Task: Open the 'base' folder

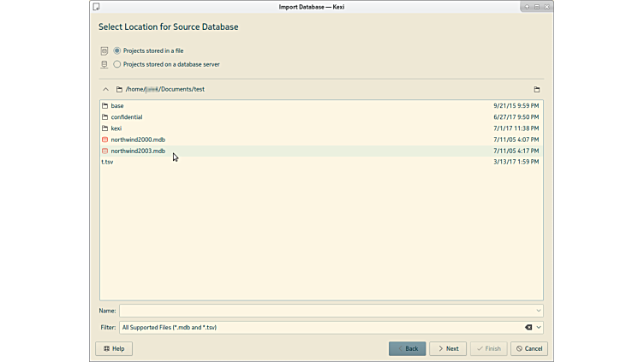Action: [x=117, y=106]
